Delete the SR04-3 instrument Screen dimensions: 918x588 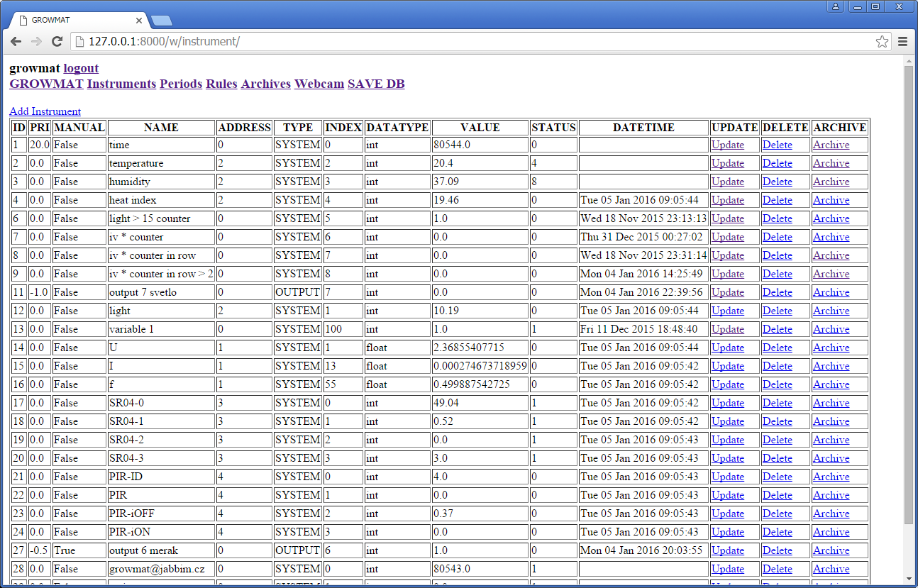(777, 458)
